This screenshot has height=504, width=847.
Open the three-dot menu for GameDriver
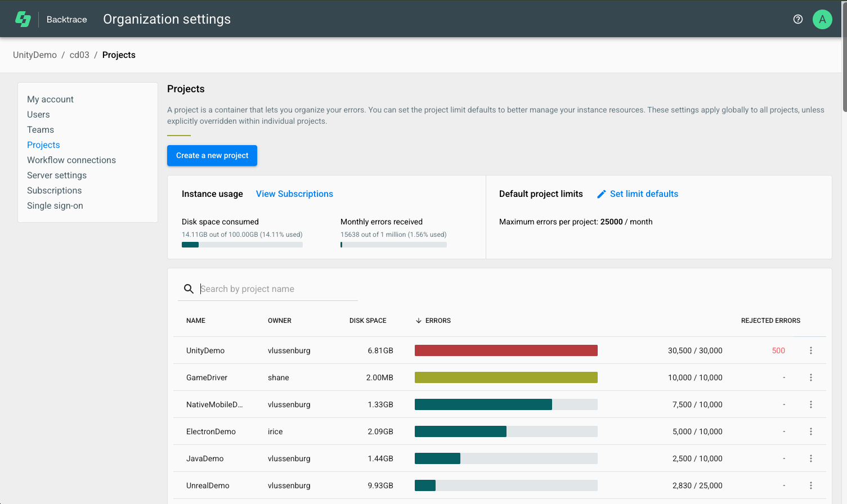coord(810,377)
